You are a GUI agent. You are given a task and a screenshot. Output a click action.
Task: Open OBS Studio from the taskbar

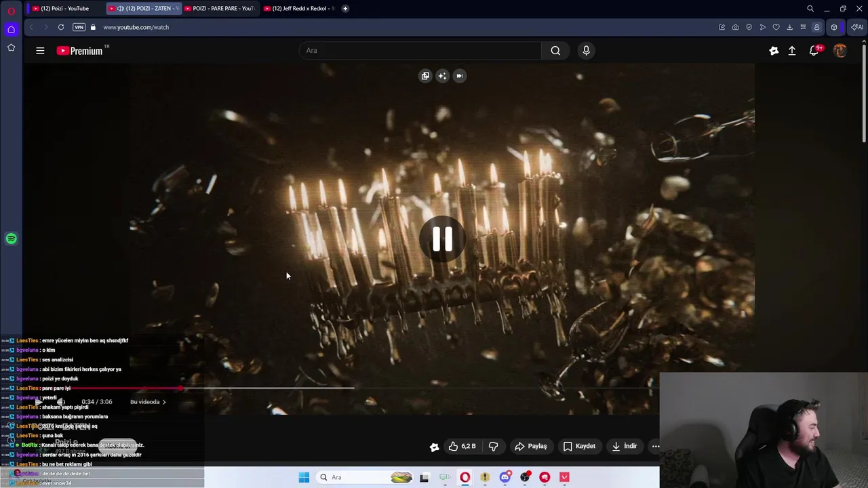pyautogui.click(x=525, y=477)
